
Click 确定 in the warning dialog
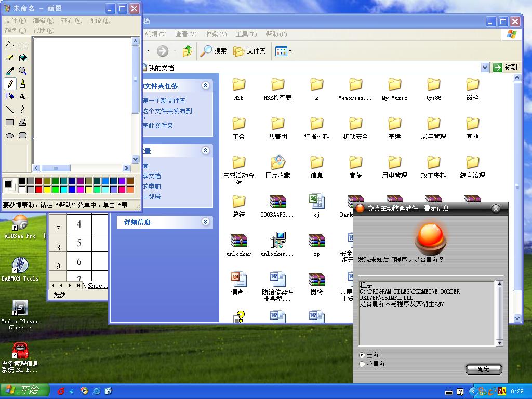click(484, 369)
